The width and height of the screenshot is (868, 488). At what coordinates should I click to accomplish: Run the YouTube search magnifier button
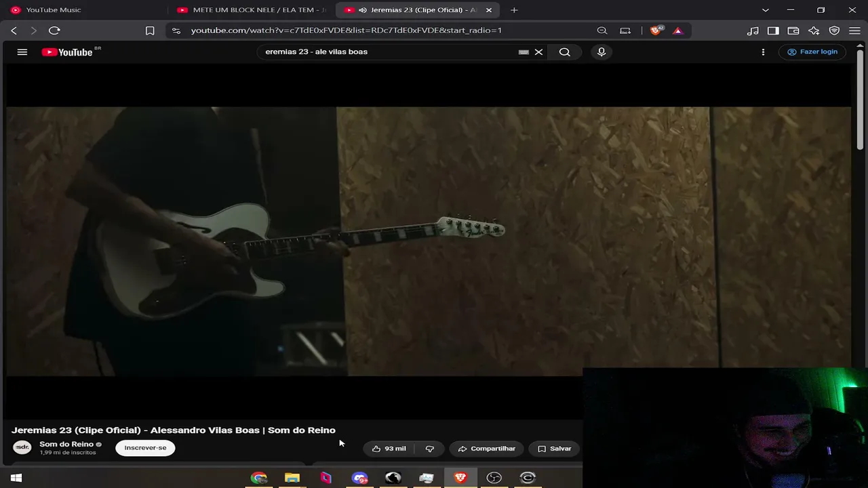(564, 52)
